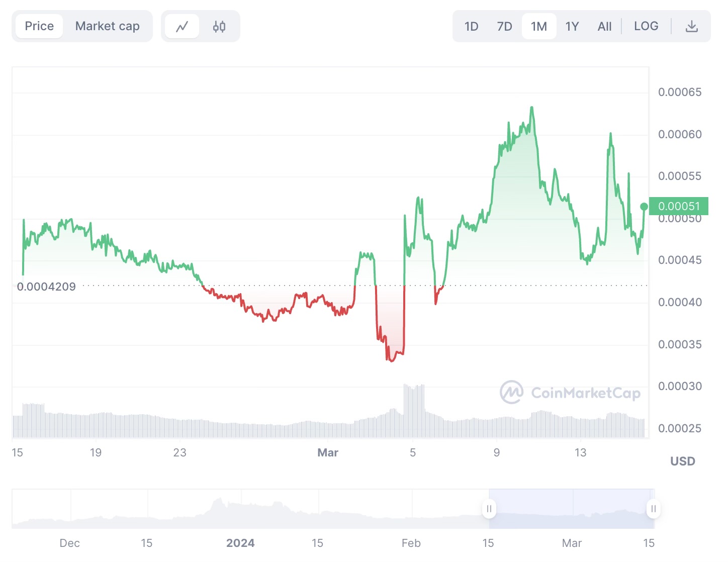Click the 0.00060 y-axis label
This screenshot has height=562, width=728.
(680, 134)
